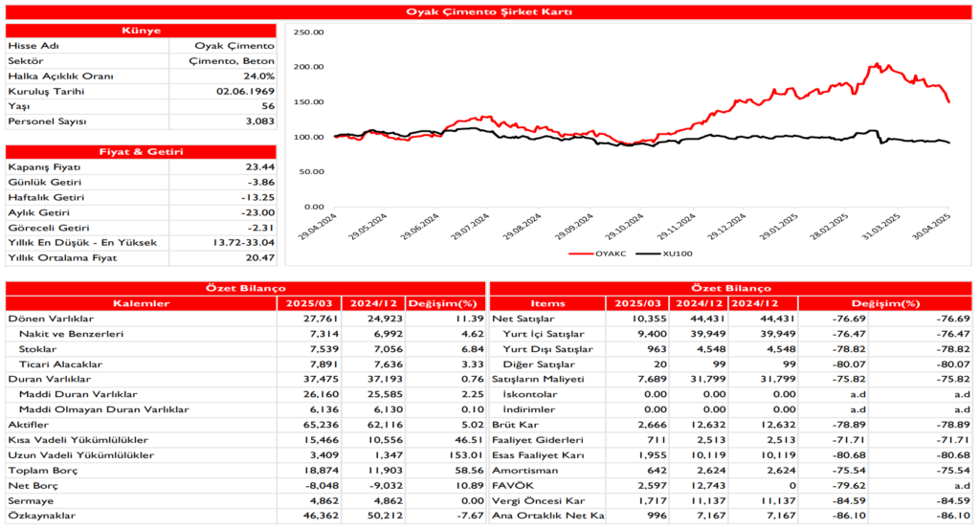Select the Özkaynaklar change '-7.67'
This screenshot has height=529, width=980.
click(469, 516)
